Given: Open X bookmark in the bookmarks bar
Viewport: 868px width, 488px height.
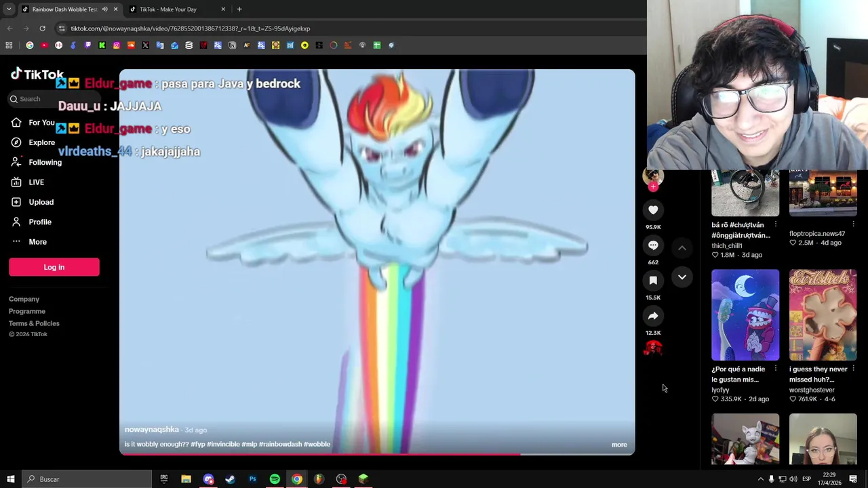Looking at the screenshot, I should coord(145,45).
